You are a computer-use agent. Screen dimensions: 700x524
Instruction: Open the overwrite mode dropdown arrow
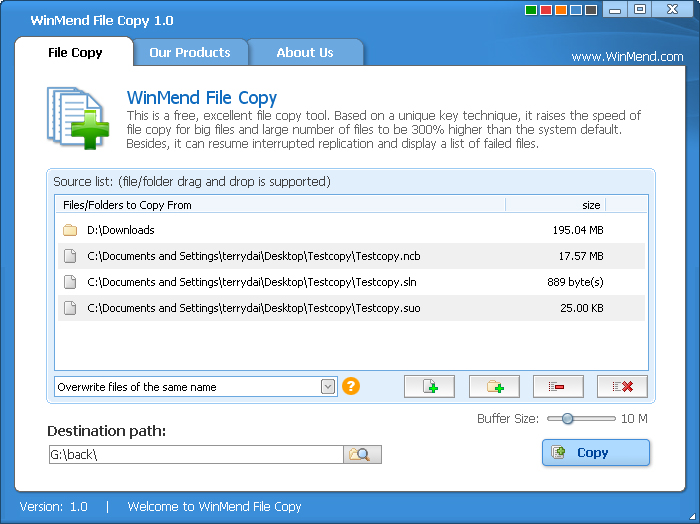[x=328, y=387]
